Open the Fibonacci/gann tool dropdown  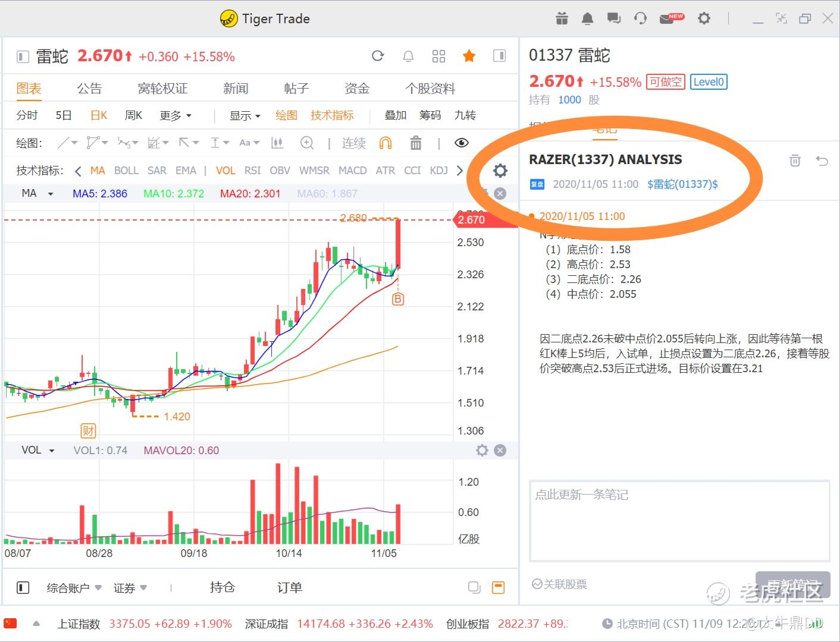[x=158, y=143]
